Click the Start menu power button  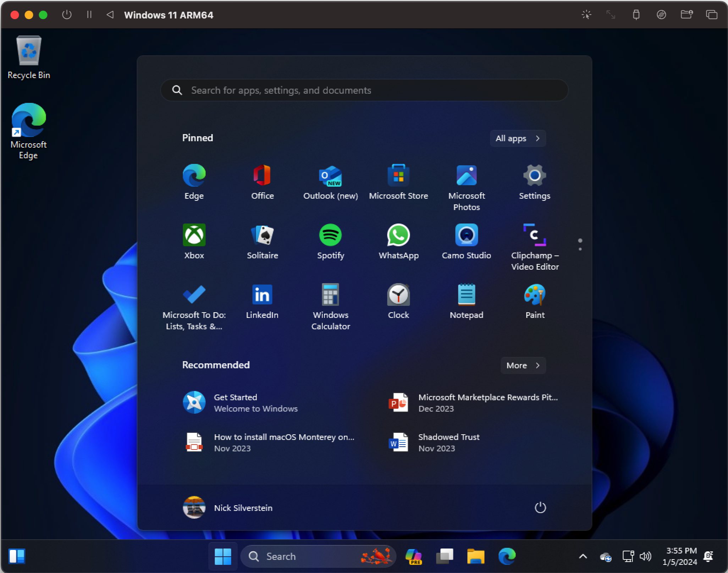tap(540, 507)
